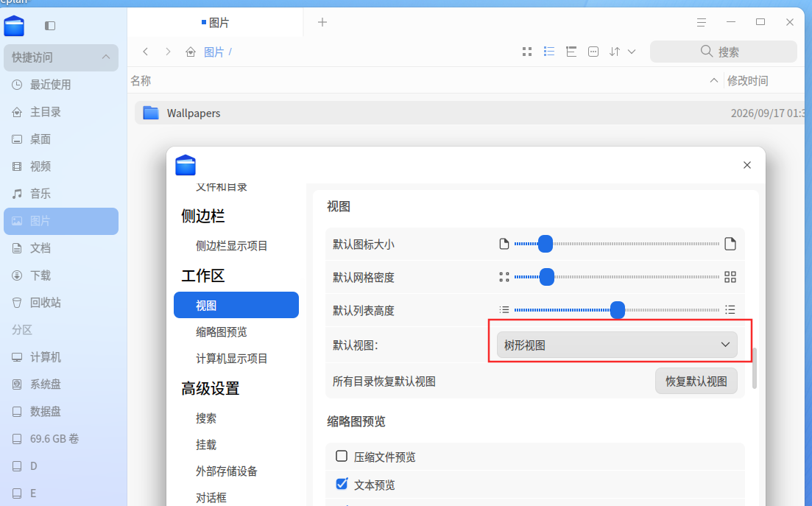Screen dimensions: 812x506
Task: Close the settings dialog
Action: pos(746,165)
